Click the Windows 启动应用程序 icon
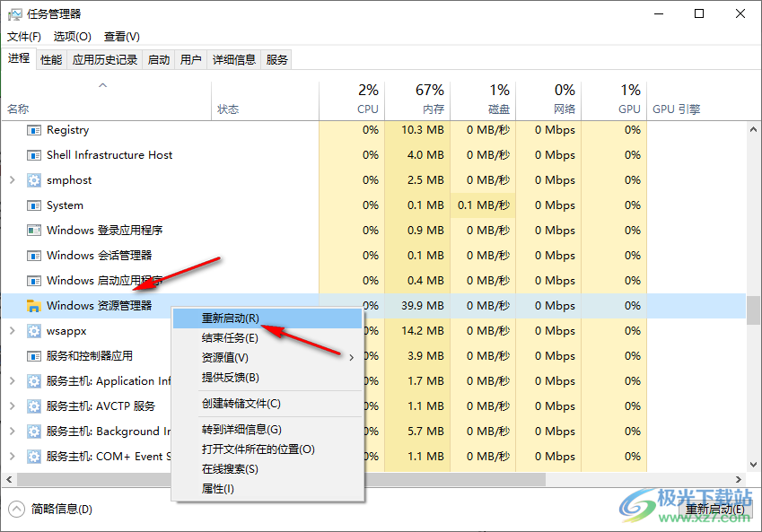This screenshot has width=762, height=532. coord(33,281)
